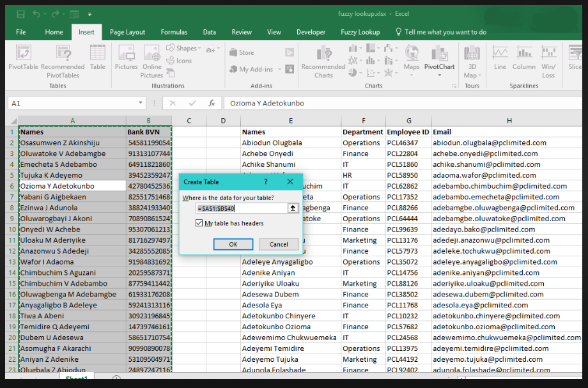The height and width of the screenshot is (388, 588).
Task: Click the Tell me what you want search box
Action: (x=445, y=32)
